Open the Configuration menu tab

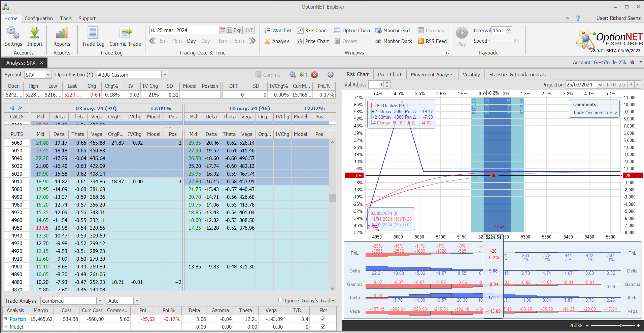tap(38, 18)
